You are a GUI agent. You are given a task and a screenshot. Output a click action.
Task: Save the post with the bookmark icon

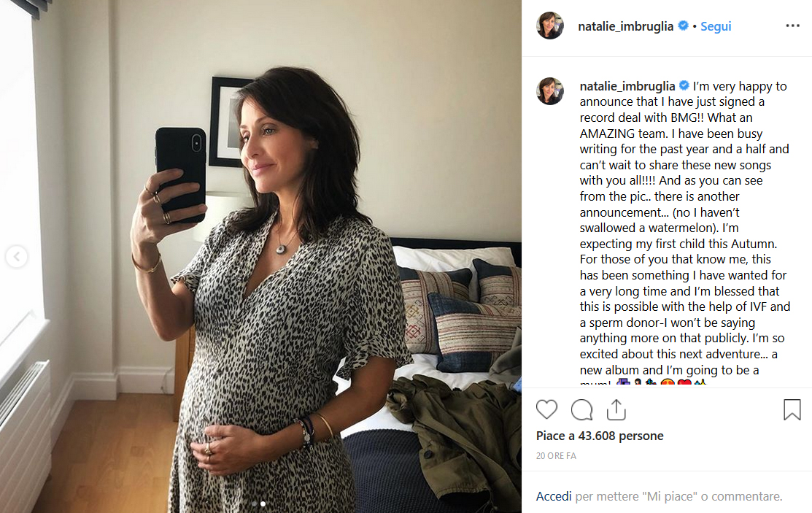point(792,409)
